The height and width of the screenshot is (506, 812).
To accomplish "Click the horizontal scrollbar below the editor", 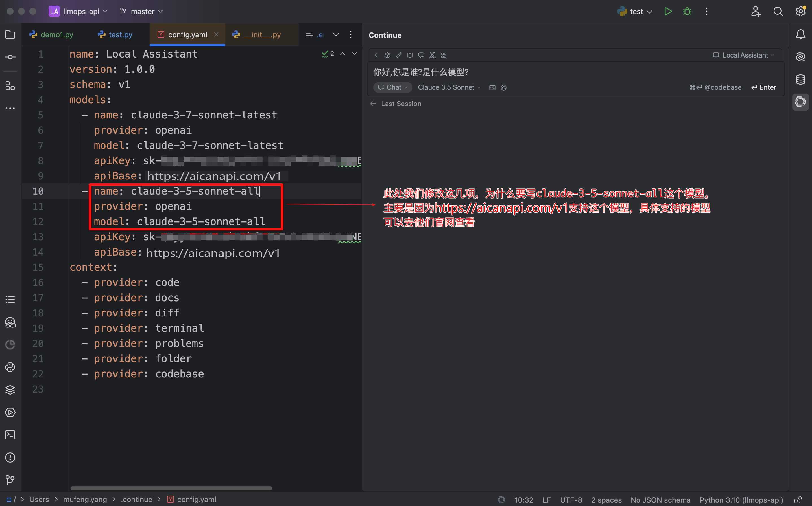I will click(171, 488).
